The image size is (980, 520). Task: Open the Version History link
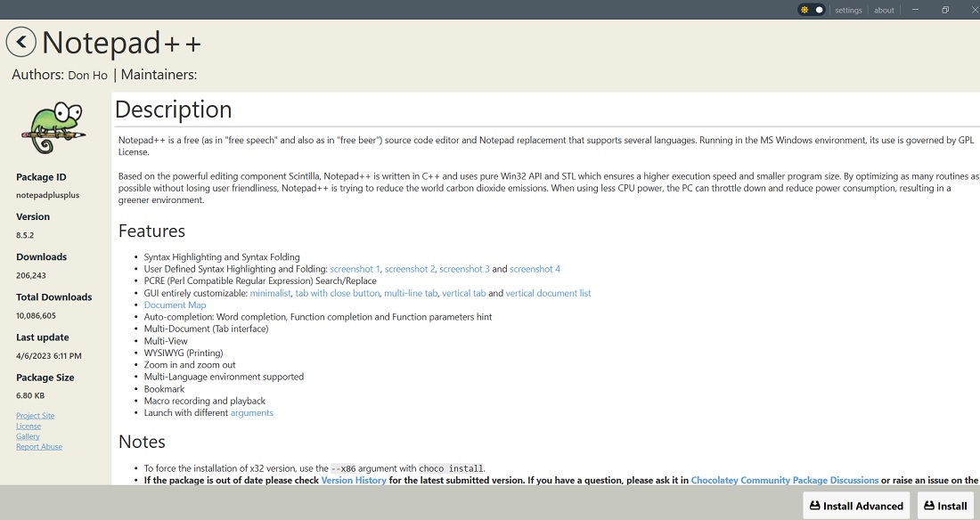tap(353, 480)
